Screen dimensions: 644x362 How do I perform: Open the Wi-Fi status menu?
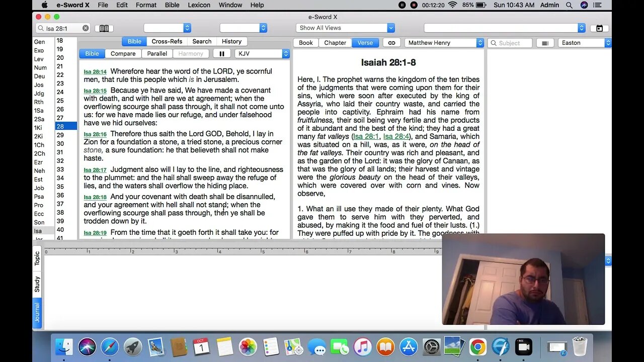452,5
